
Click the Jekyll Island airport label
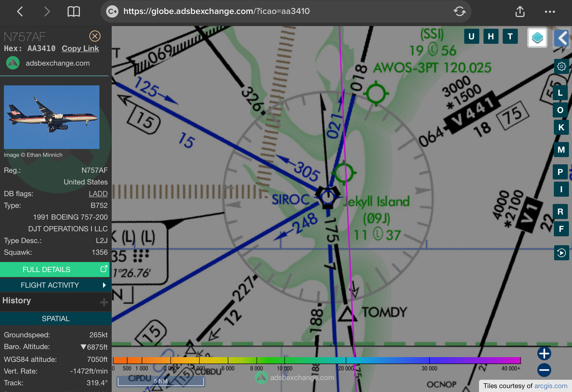coord(376,201)
